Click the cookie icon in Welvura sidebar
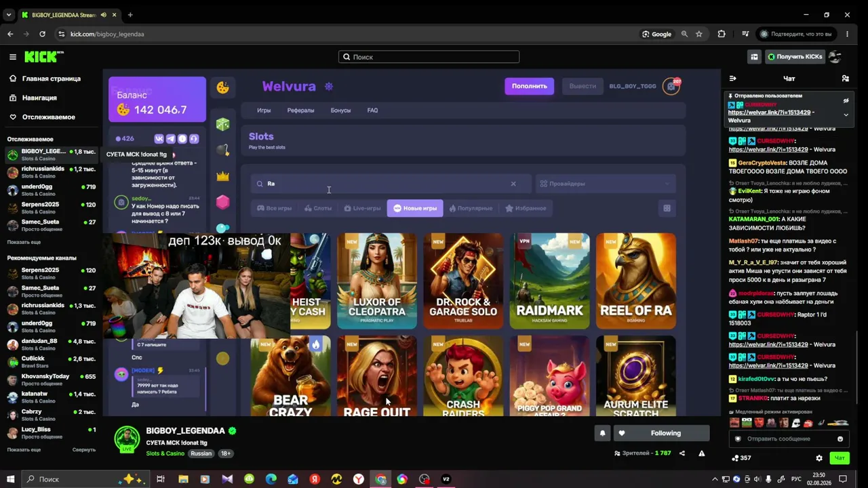This screenshot has height=488, width=868. click(222, 87)
